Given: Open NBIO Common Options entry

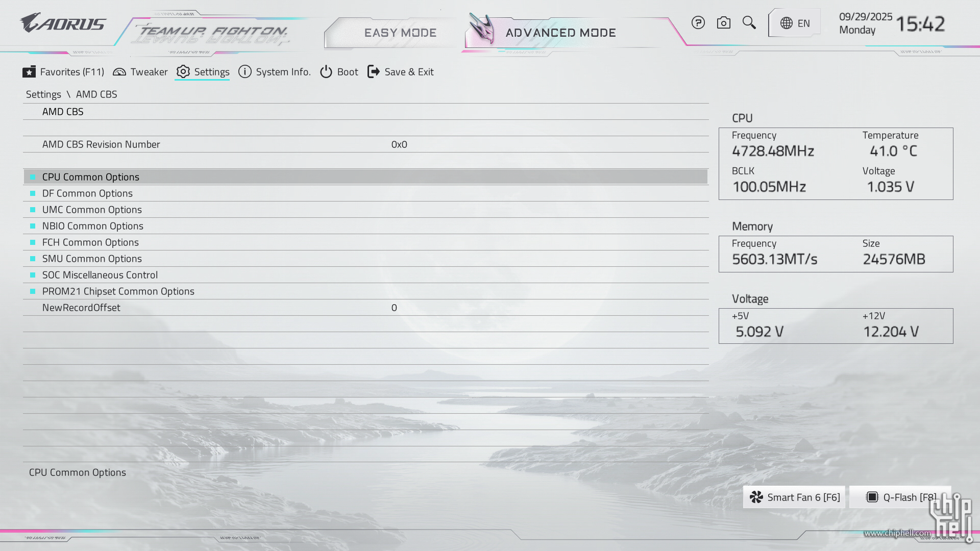Looking at the screenshot, I should pos(92,226).
